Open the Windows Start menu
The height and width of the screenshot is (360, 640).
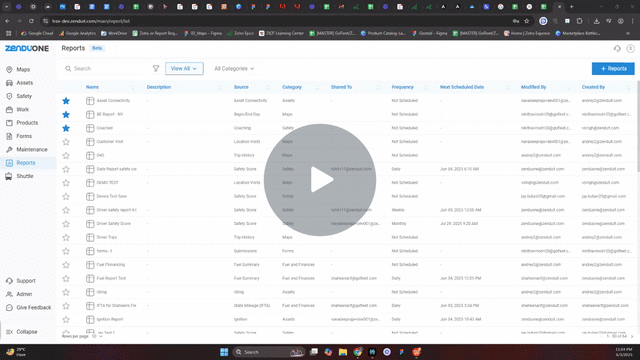click(x=224, y=352)
